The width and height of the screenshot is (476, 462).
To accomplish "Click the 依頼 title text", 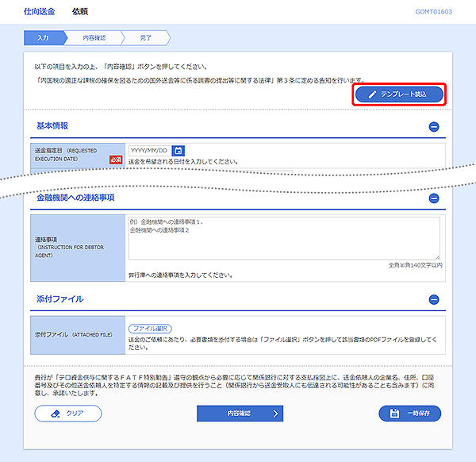I will pyautogui.click(x=80, y=12).
